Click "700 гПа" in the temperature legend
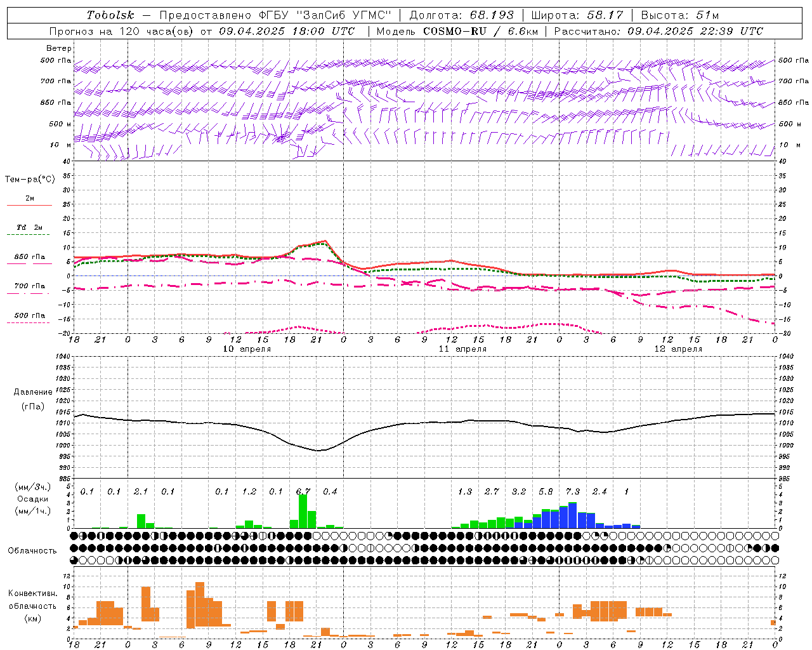 (30, 286)
